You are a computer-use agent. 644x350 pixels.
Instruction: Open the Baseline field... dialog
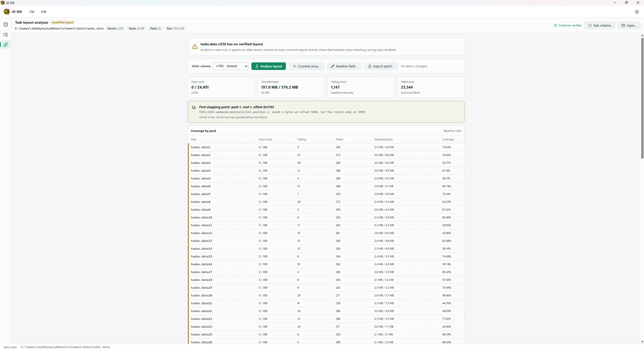[344, 66]
